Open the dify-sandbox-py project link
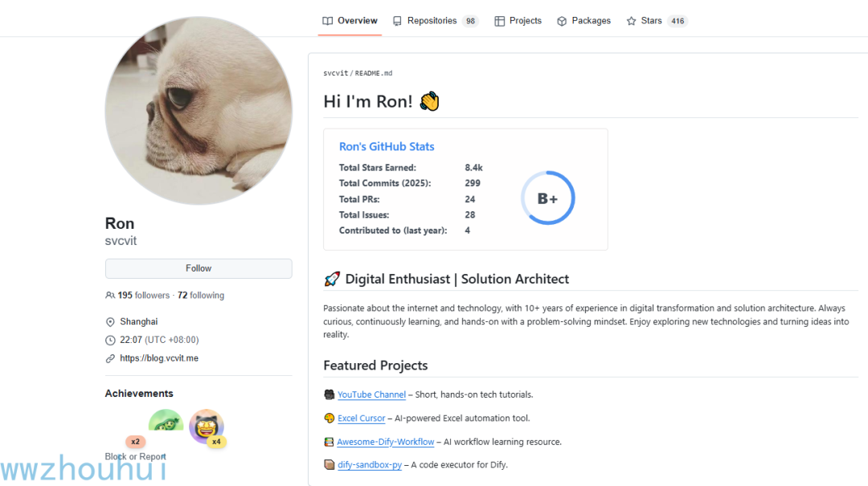 tap(369, 465)
